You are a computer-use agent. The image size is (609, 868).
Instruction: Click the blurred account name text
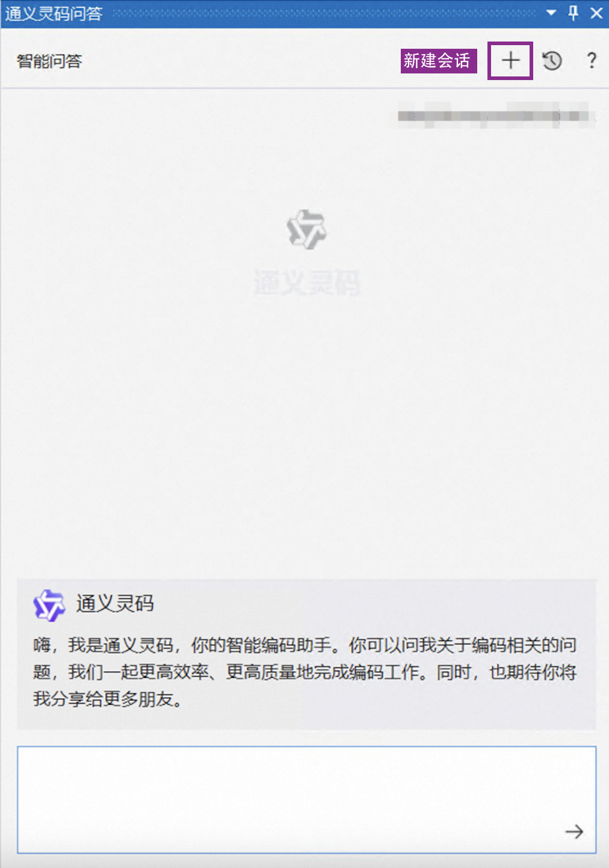point(496,115)
